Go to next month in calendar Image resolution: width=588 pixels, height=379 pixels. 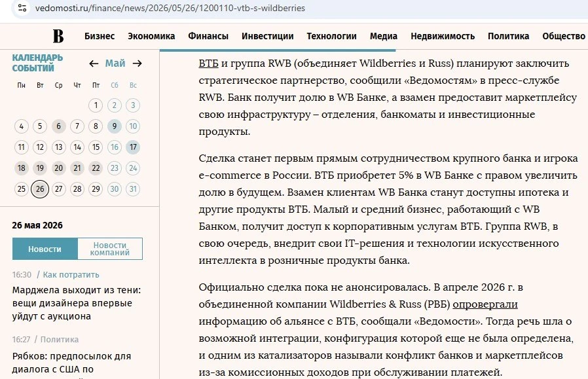click(138, 63)
